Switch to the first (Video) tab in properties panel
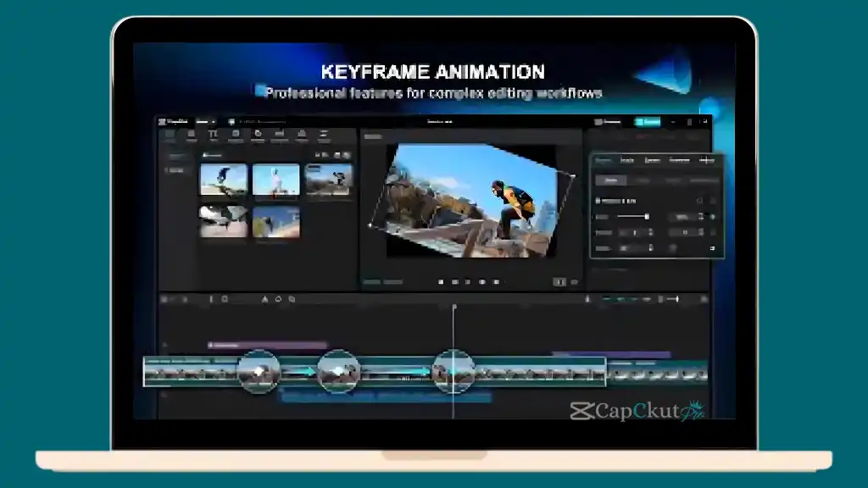Screen dimensions: 868x488 (x=604, y=160)
